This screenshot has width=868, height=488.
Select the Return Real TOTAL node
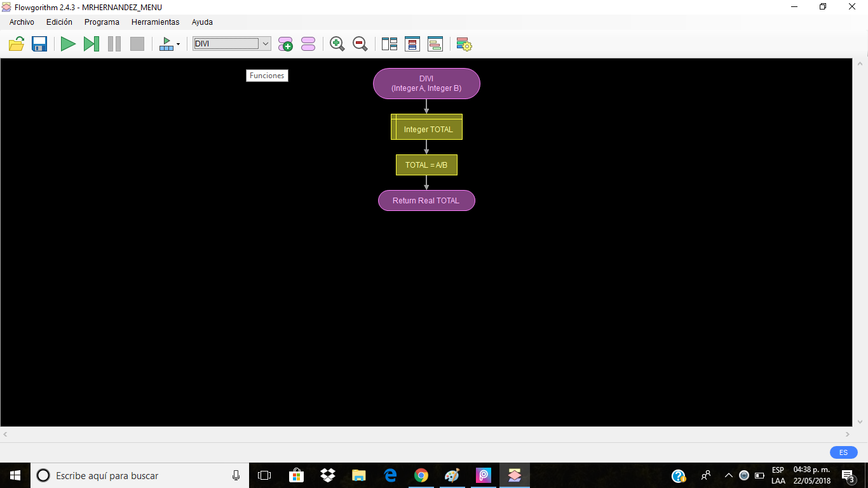pos(426,200)
